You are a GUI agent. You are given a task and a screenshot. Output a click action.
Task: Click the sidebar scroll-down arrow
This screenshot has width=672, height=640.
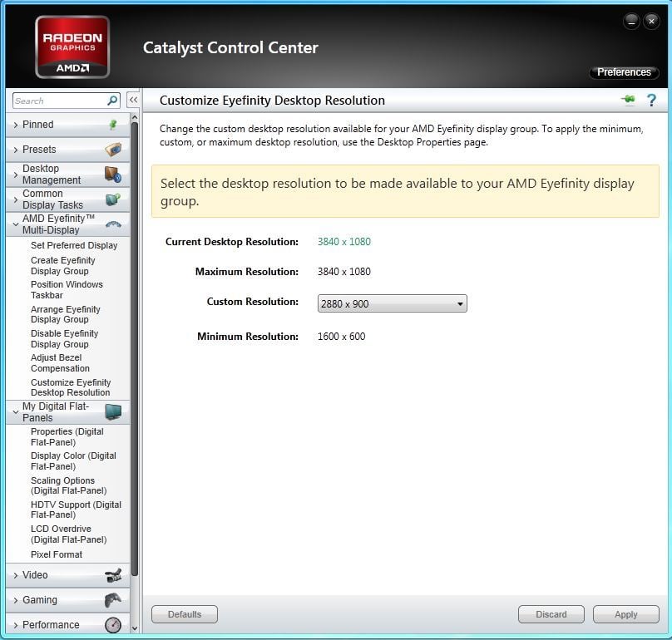tap(135, 628)
